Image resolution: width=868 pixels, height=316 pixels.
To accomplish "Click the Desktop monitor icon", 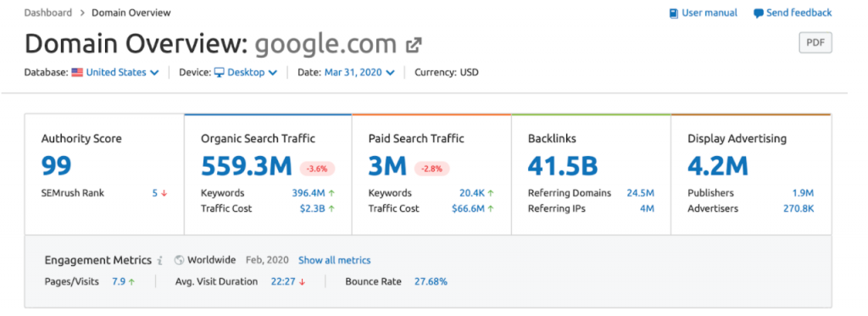I will pyautogui.click(x=220, y=73).
